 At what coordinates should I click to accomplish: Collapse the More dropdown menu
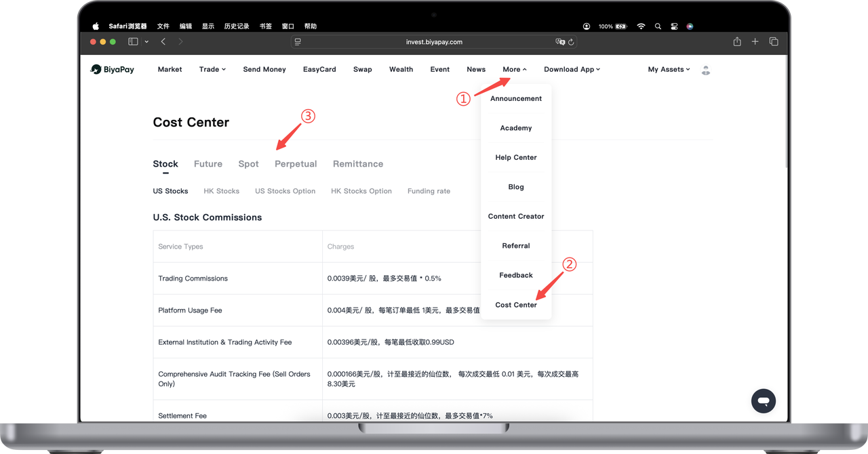(x=514, y=69)
